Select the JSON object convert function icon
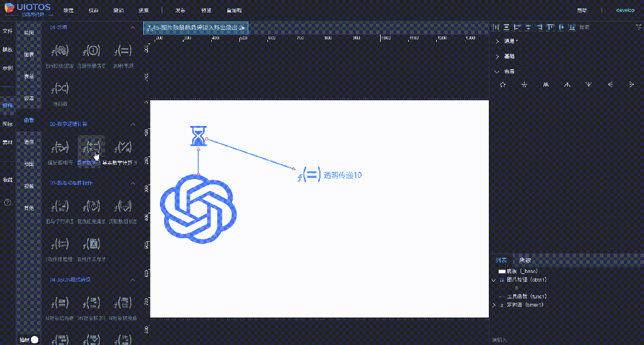This screenshot has height=345, width=644. click(x=123, y=304)
